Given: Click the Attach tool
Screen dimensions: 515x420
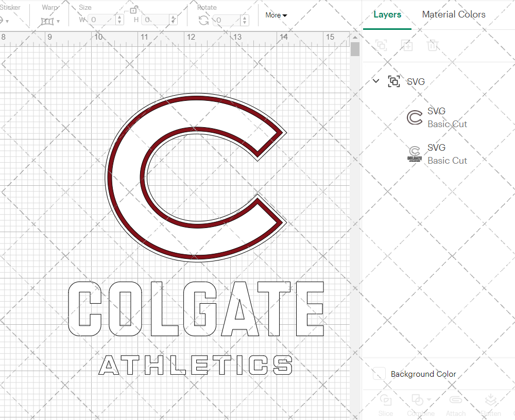Looking at the screenshot, I should tap(456, 406).
